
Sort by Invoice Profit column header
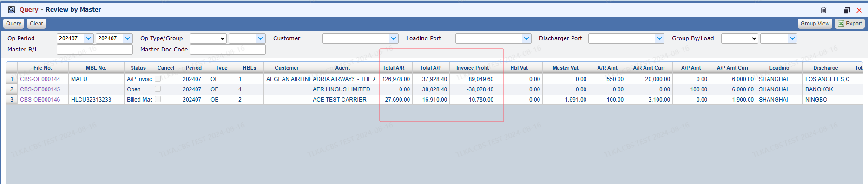tap(473, 68)
